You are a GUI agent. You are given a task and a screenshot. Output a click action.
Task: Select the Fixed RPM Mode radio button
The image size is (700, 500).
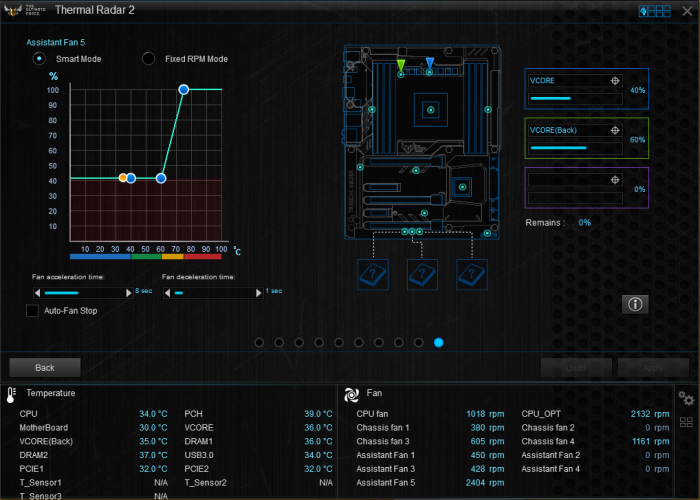point(148,58)
